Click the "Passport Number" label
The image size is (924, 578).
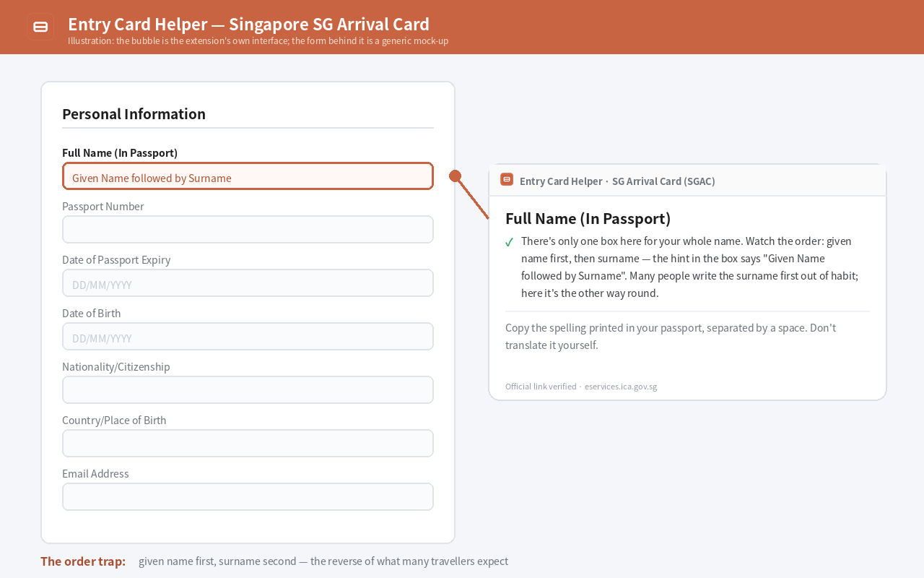[103, 207]
